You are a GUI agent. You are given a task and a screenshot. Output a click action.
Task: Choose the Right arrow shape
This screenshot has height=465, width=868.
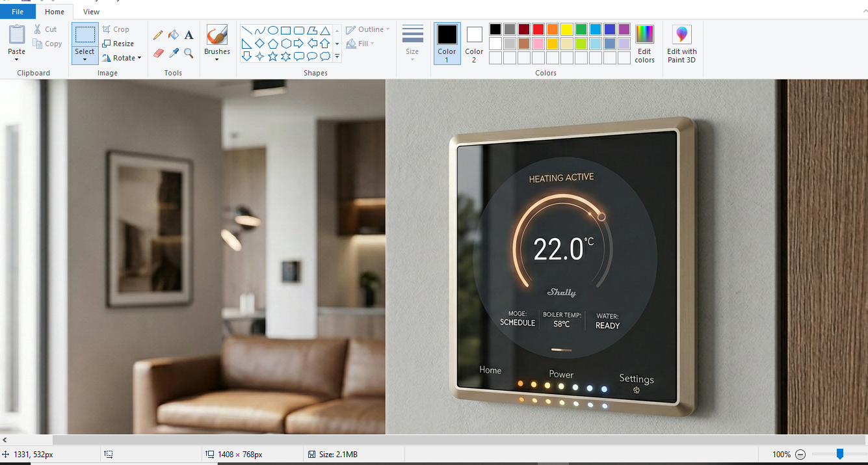[299, 44]
